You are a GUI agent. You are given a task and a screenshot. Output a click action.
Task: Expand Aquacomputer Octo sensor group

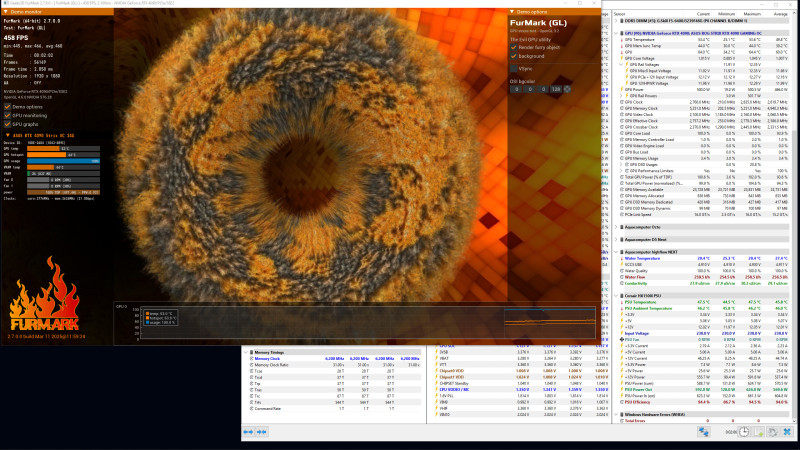point(616,227)
